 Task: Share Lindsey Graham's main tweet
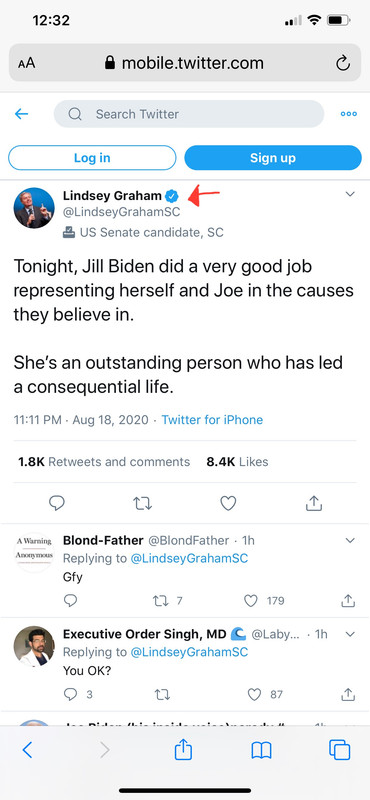314,504
